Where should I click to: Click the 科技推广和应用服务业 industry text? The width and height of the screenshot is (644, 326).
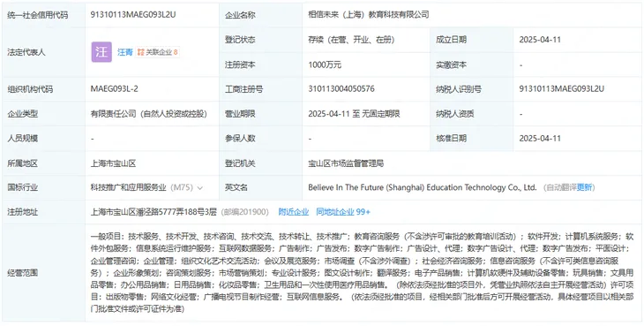tap(129, 187)
